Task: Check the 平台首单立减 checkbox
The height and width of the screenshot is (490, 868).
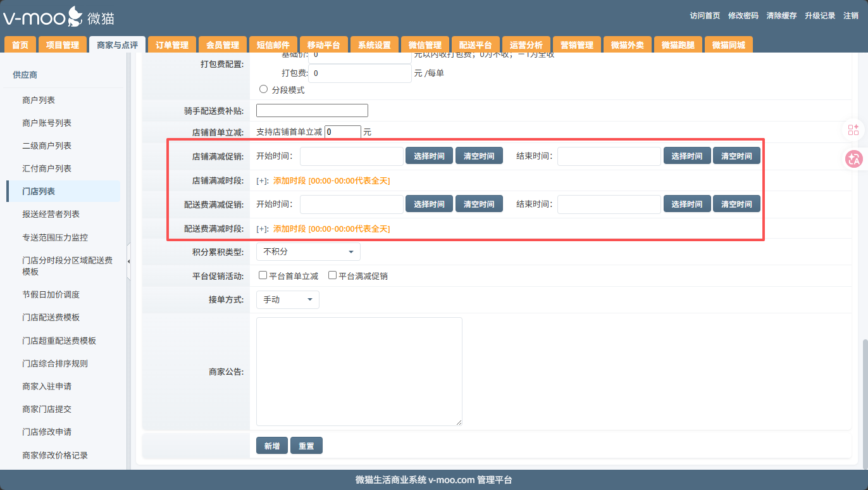Action: pyautogui.click(x=263, y=275)
